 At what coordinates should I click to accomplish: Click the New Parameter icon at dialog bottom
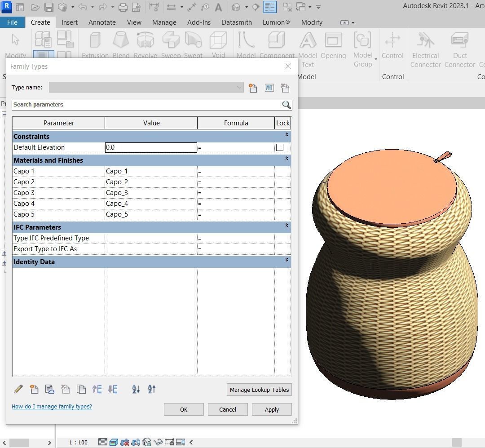coord(34,389)
